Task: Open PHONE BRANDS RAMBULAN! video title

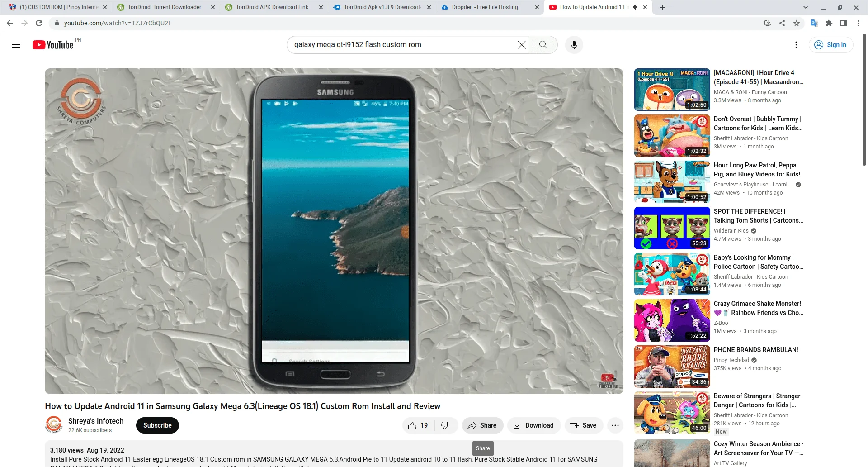Action: point(756,350)
